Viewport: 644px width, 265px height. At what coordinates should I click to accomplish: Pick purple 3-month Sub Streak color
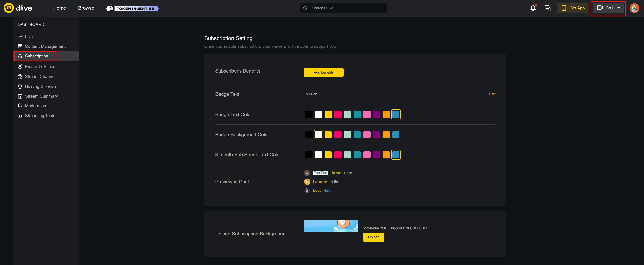[x=376, y=155]
